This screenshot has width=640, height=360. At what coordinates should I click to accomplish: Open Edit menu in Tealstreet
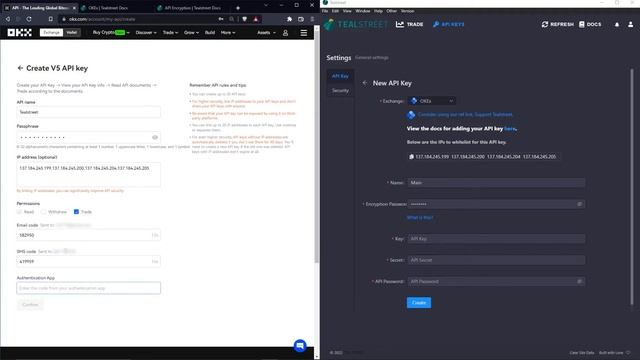[x=335, y=11]
